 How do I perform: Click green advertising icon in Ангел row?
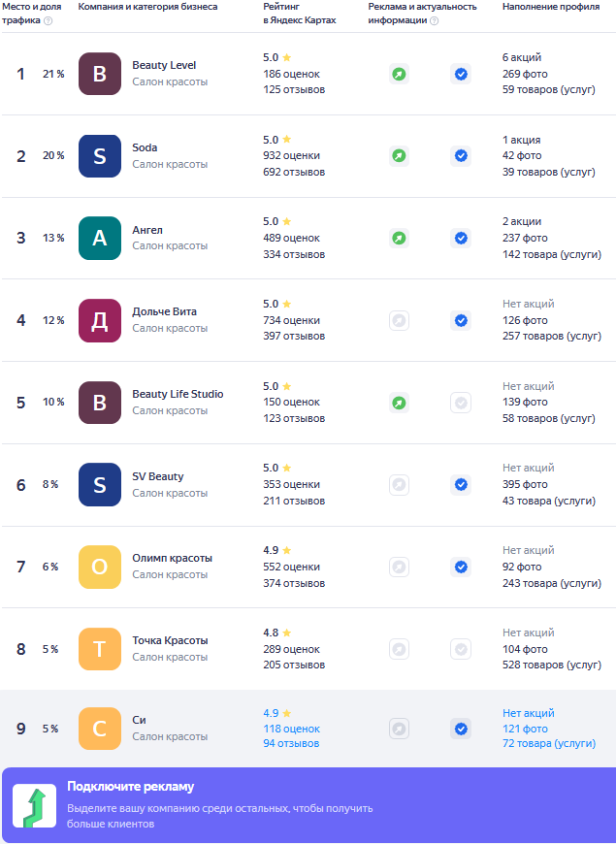coord(399,238)
